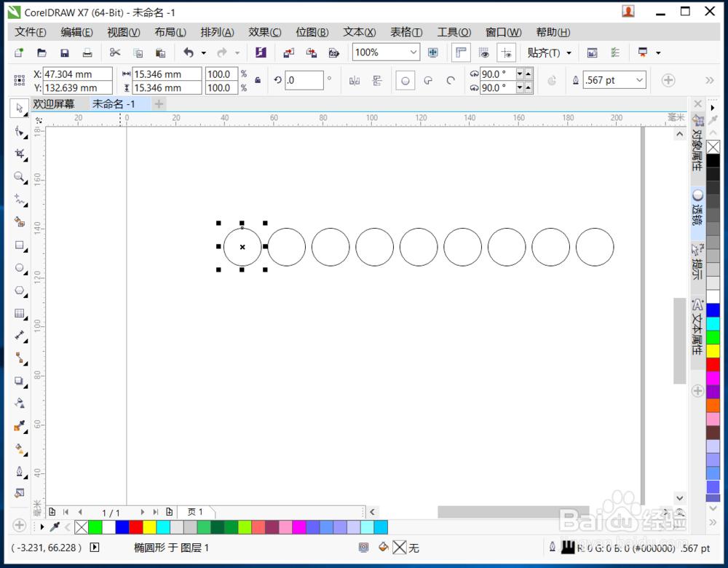This screenshot has width=728, height=568.
Task: Click the Cut scissors icon
Action: (115, 52)
